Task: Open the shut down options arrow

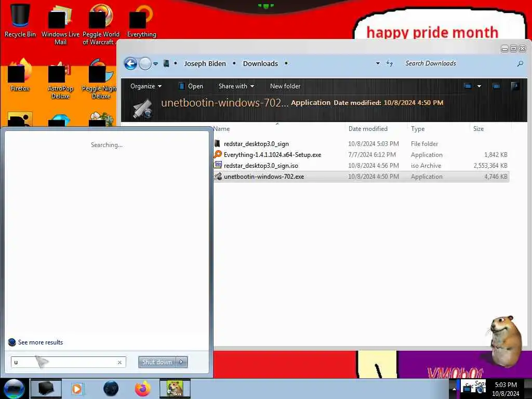Action: [x=181, y=362]
